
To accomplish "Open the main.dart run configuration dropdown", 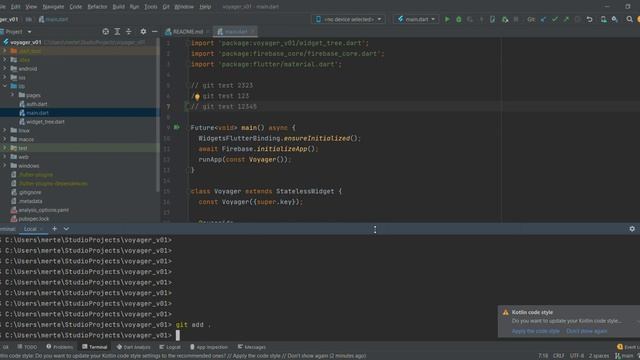I will tap(416, 19).
